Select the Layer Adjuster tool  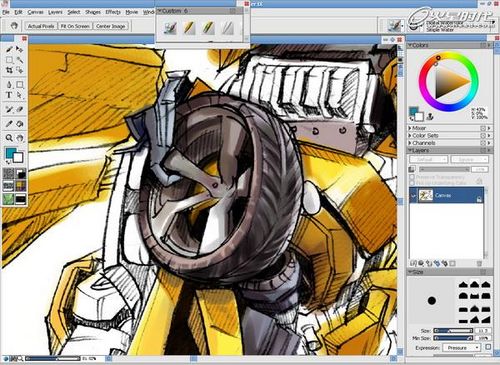(x=20, y=50)
